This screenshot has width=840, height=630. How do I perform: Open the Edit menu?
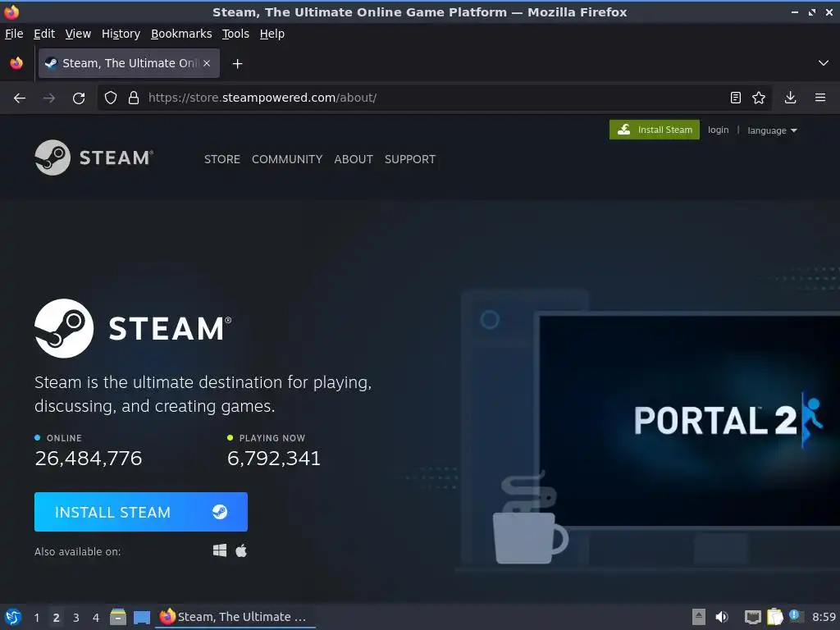[44, 34]
